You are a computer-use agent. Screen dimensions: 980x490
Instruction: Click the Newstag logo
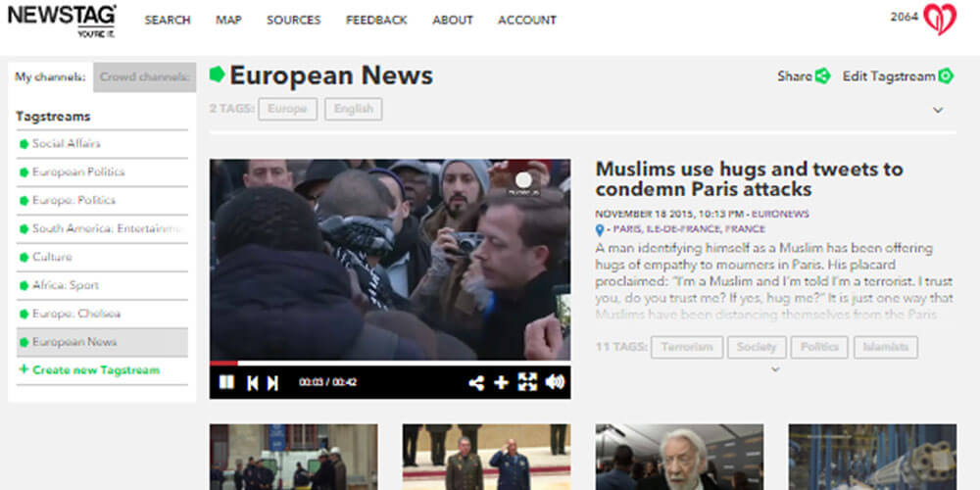[61, 21]
